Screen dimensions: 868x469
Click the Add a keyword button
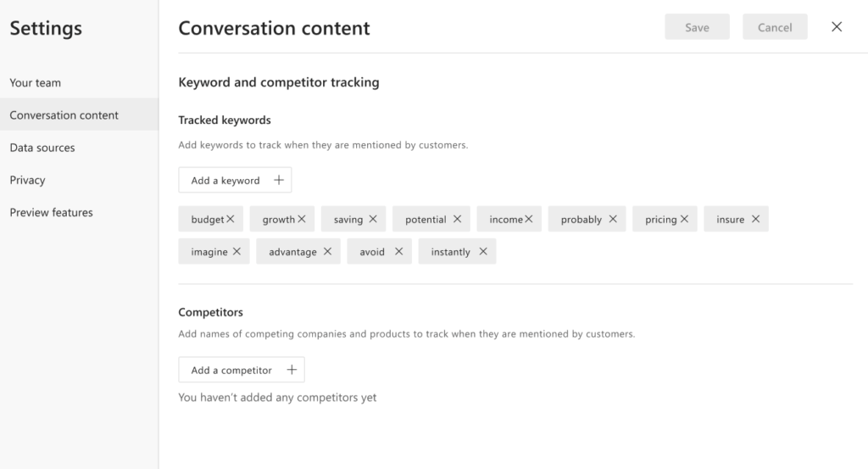pos(235,181)
